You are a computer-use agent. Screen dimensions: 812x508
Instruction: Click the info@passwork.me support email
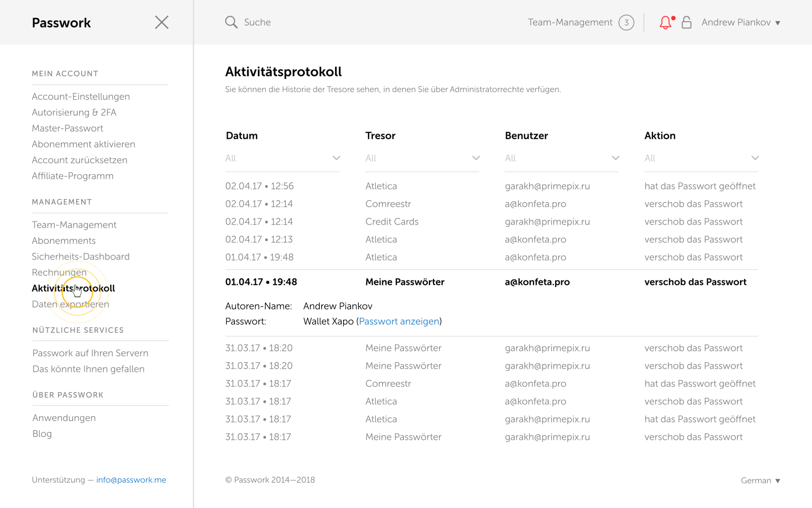coord(131,480)
